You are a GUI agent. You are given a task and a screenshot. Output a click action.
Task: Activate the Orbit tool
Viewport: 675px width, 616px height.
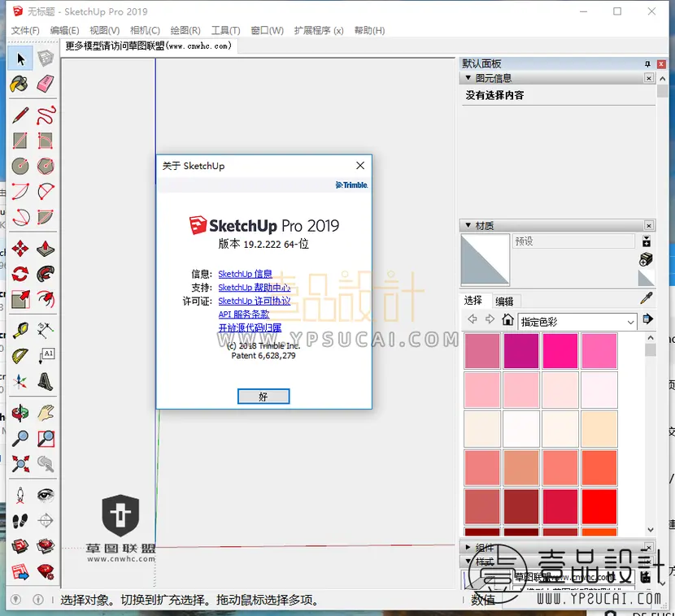coord(20,413)
